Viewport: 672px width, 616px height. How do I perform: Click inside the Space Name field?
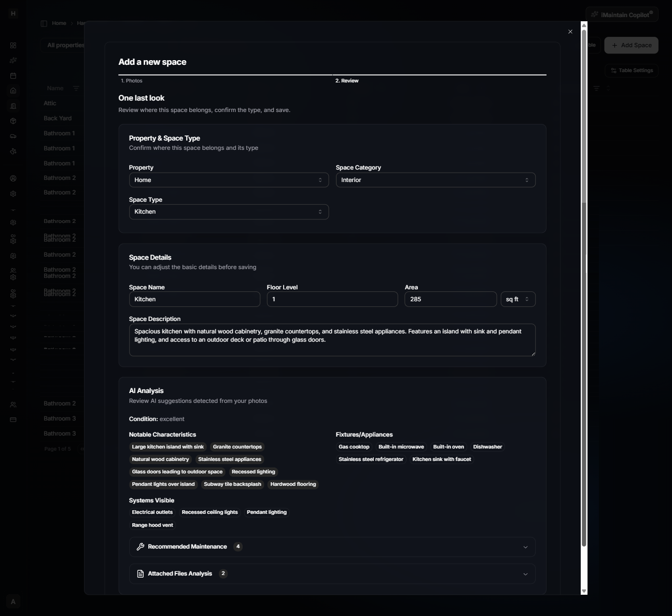[194, 299]
